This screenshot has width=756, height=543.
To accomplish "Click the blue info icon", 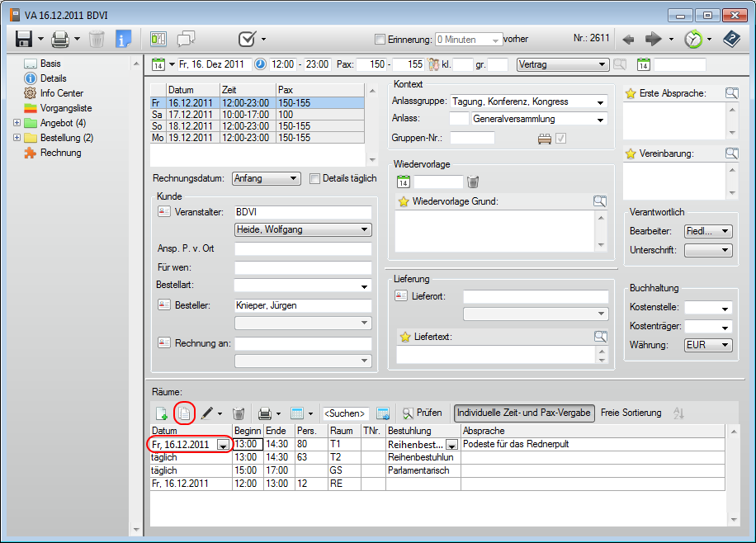I will click(124, 39).
